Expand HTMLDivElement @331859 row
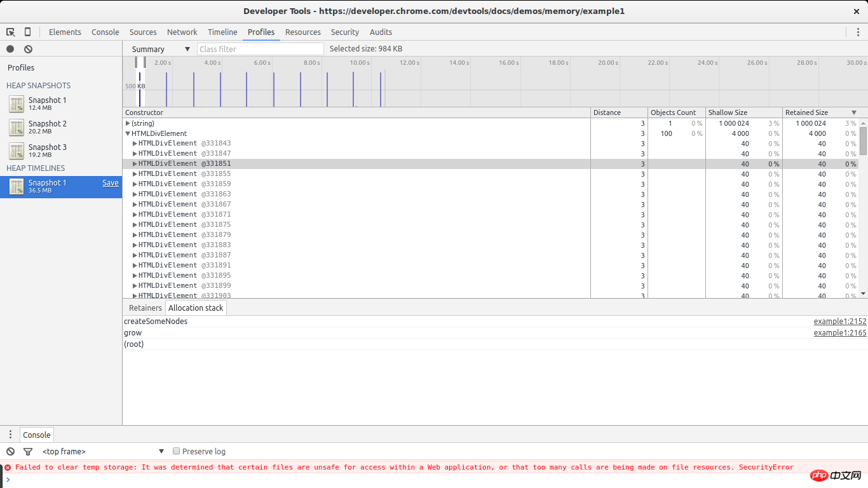This screenshot has height=488, width=868. pos(135,184)
